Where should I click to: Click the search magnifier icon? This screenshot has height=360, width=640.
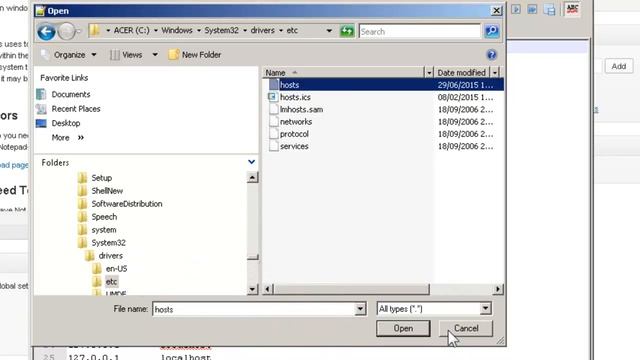pyautogui.click(x=491, y=31)
